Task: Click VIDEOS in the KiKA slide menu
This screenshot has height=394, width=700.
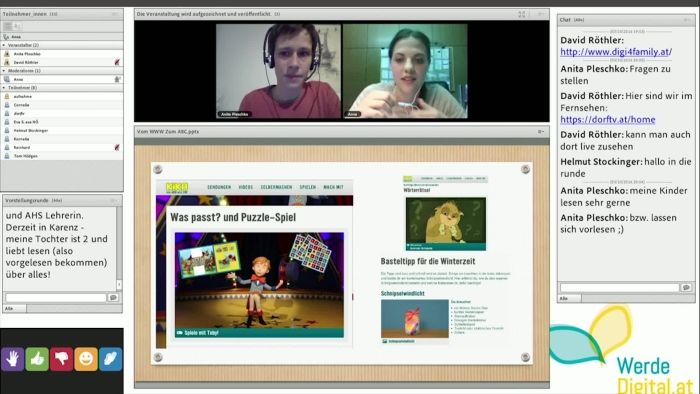Action: [246, 187]
